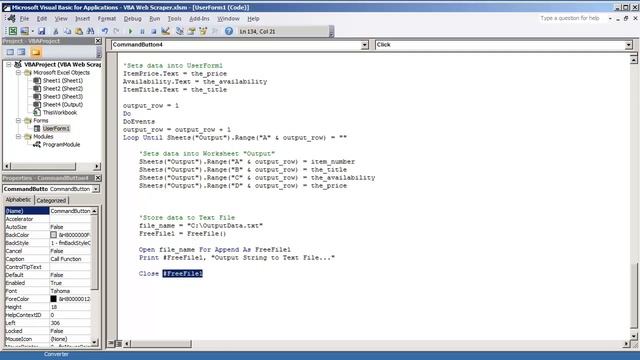Viewport: 640px width, 360px height.
Task: Stop execution with the Reset square icon
Action: pyautogui.click(x=153, y=31)
